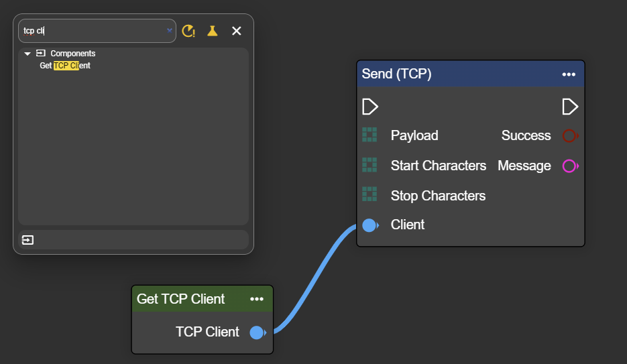Open the Send (TCP) node options menu

569,74
